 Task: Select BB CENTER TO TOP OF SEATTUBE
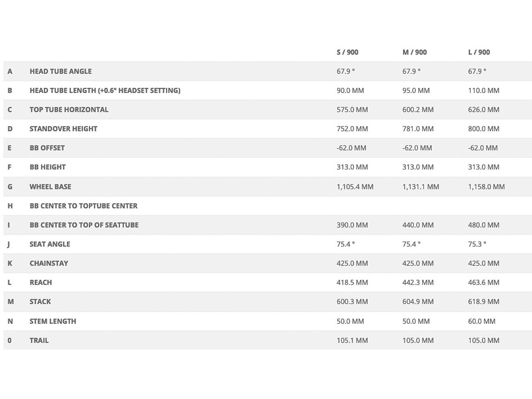click(x=84, y=225)
